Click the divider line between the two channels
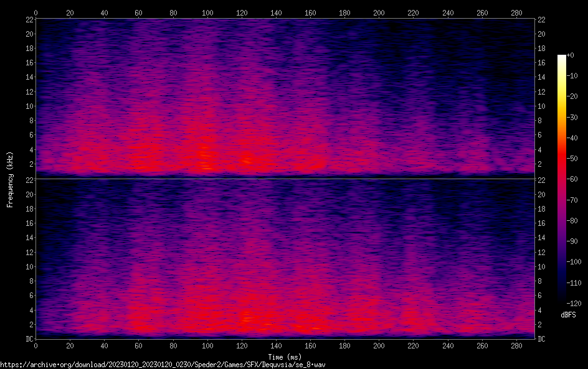The image size is (588, 369). 285,179
